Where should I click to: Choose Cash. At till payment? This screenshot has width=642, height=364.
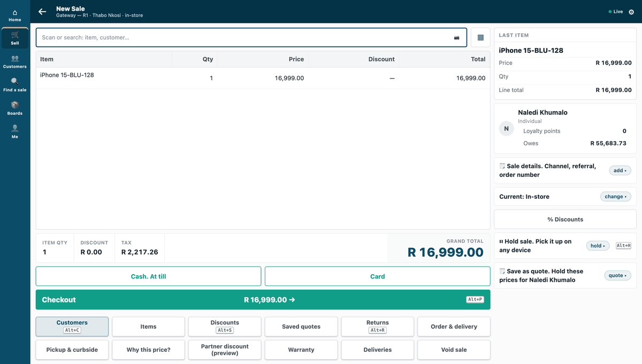coord(149,276)
